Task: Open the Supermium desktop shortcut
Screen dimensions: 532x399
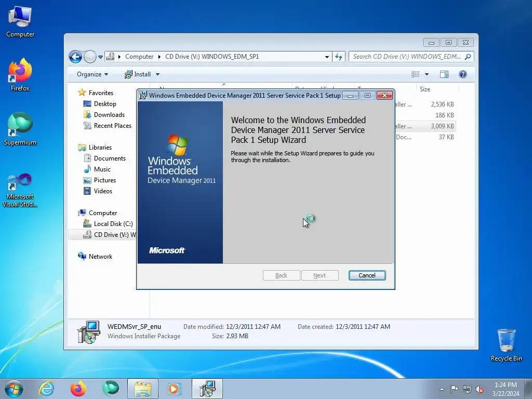Action: [20, 129]
